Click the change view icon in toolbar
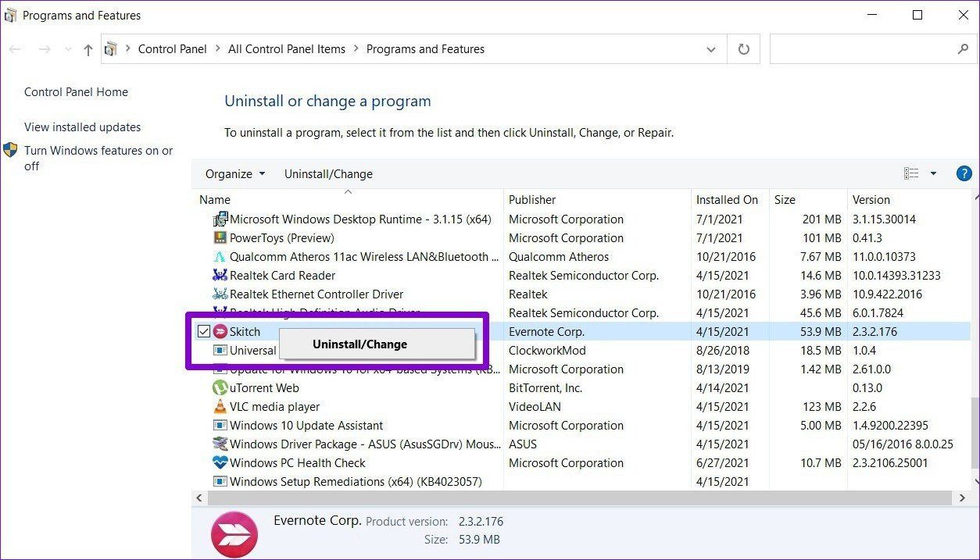This screenshot has width=980, height=560. pos(911,173)
